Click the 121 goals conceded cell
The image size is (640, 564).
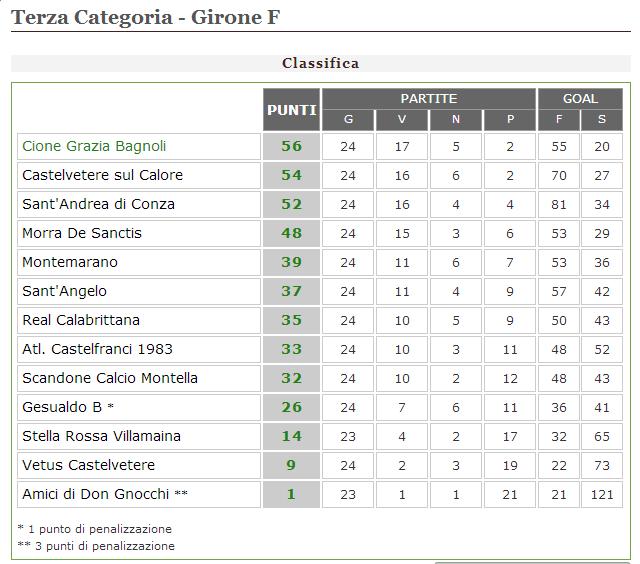(x=601, y=494)
